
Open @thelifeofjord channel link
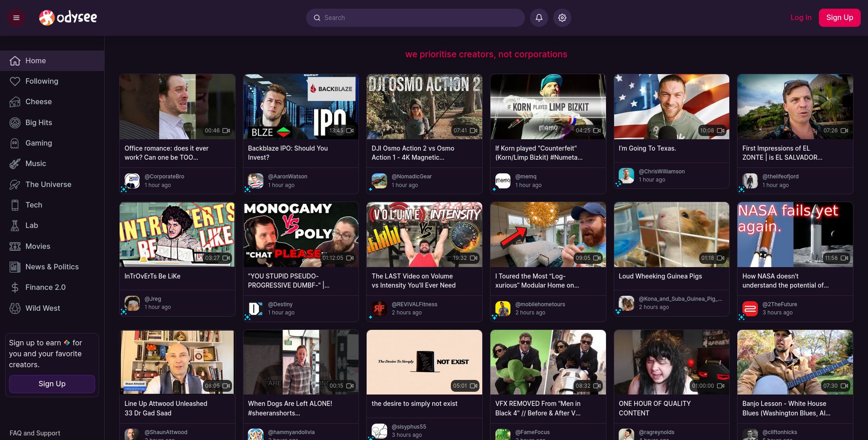[781, 177]
